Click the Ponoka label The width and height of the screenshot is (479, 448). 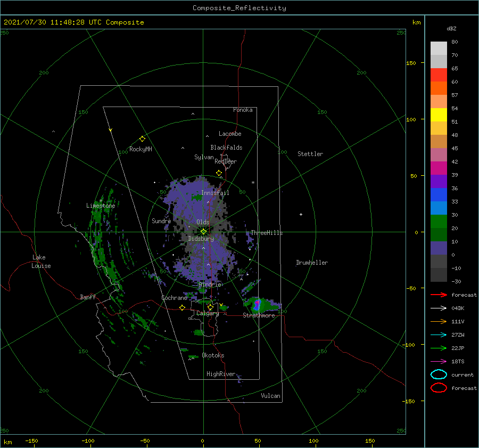[243, 110]
